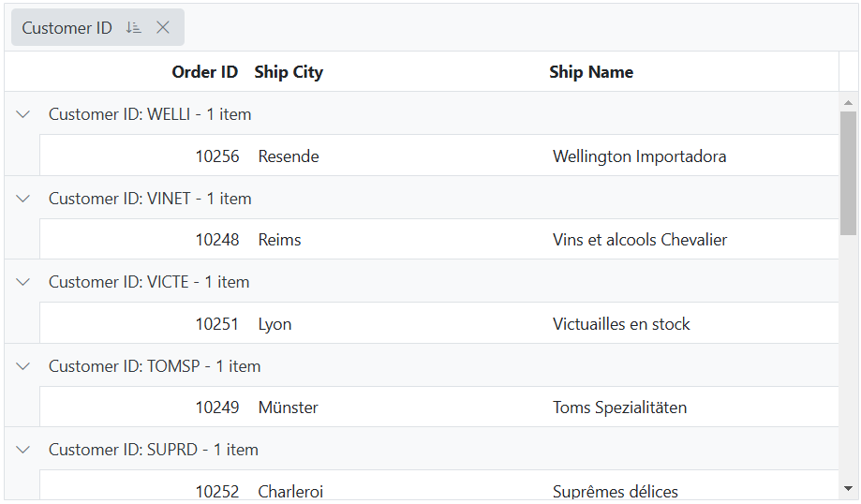The height and width of the screenshot is (504, 861).
Task: Sort by the Ship City column header
Action: point(289,72)
